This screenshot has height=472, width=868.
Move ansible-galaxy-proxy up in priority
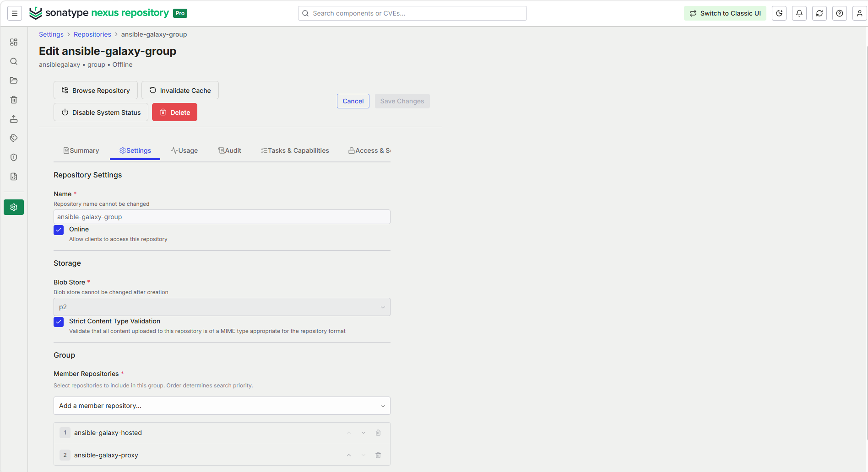coord(349,455)
